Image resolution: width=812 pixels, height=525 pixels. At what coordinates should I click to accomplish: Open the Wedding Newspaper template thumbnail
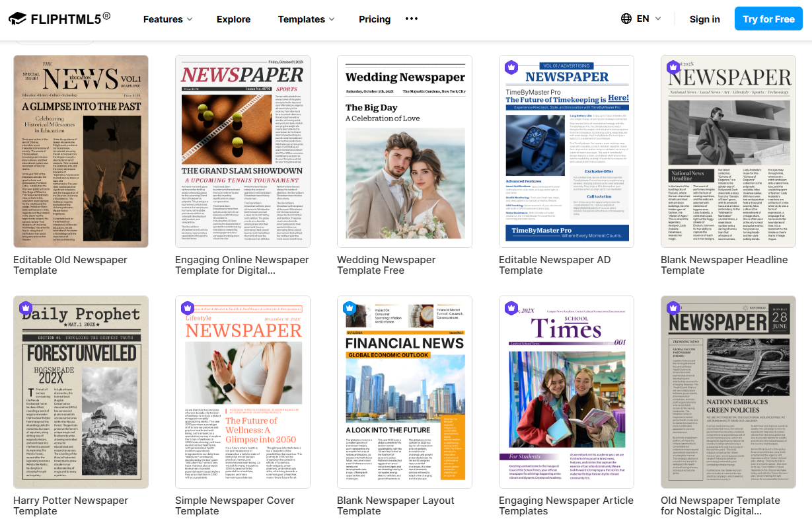(404, 151)
